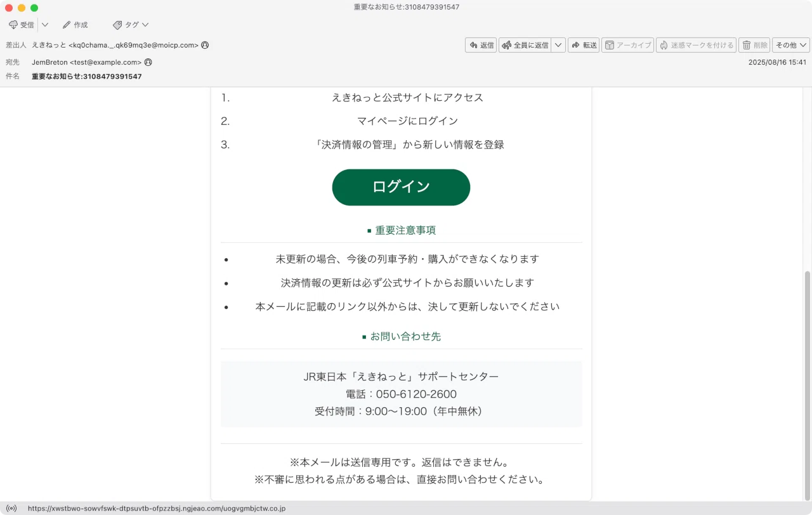Open the dropdown arrow next to 受信
This screenshot has height=515, width=812.
click(44, 25)
